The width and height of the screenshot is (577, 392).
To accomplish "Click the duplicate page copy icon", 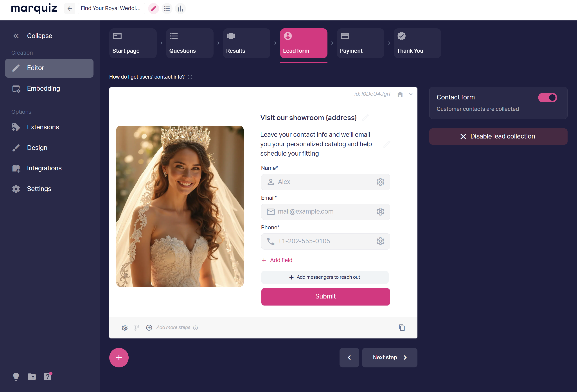I will pos(401,328).
